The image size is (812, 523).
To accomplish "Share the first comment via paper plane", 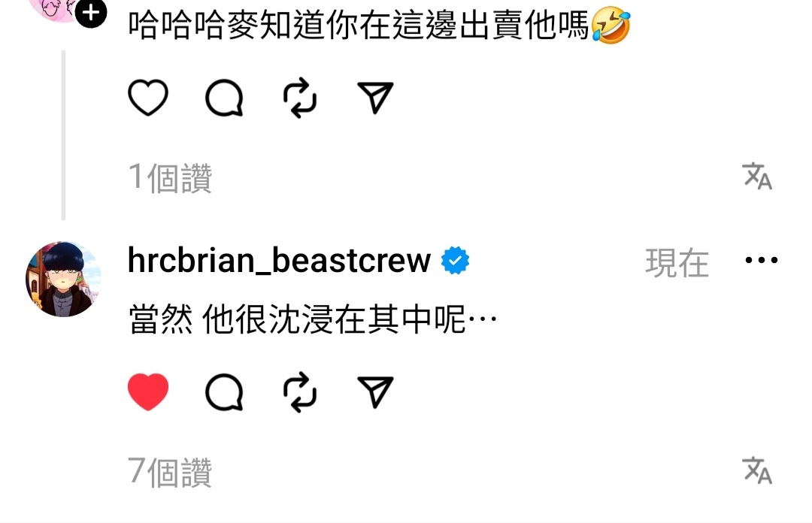I will coord(375,98).
